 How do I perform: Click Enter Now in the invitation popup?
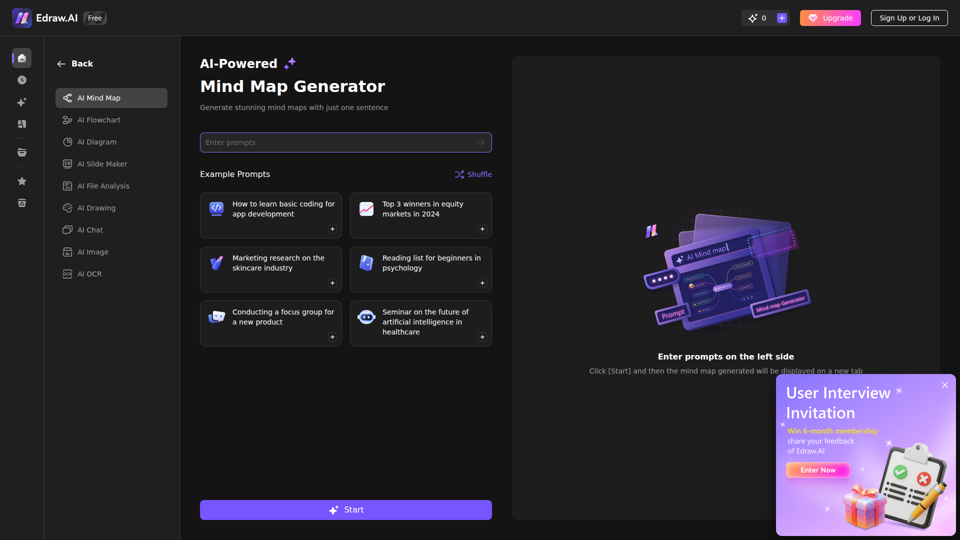click(x=818, y=470)
